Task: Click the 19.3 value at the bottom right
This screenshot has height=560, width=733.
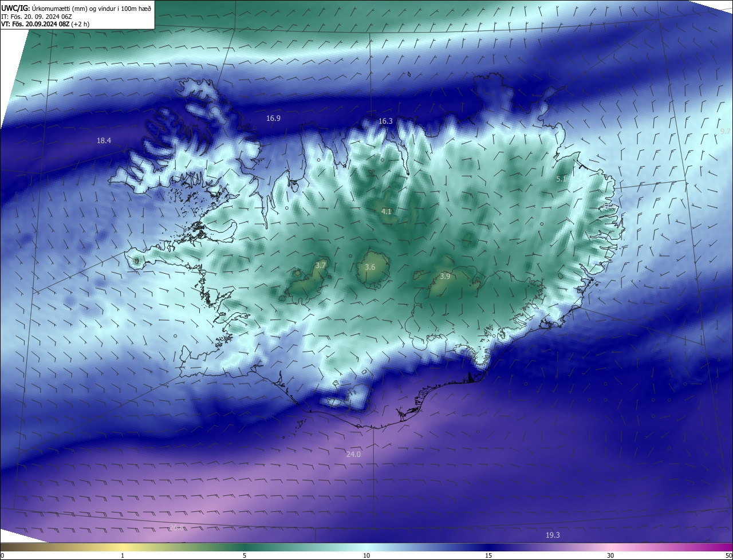Action: [x=553, y=535]
